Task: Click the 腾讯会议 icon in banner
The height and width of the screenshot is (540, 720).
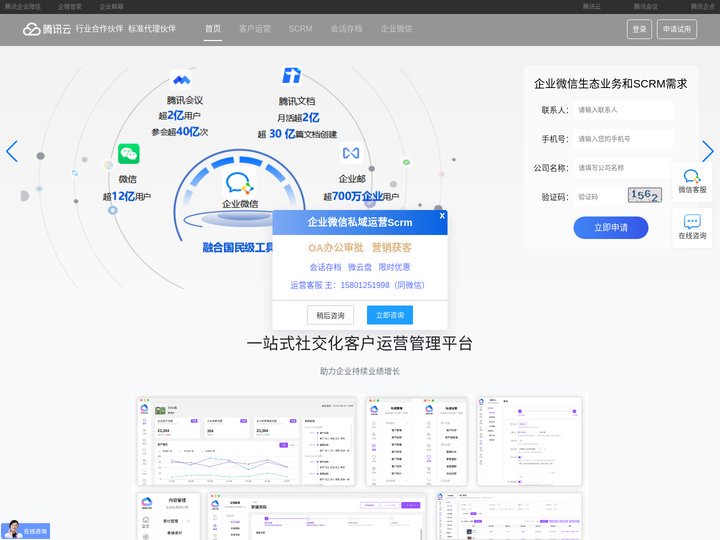Action: pos(181,80)
